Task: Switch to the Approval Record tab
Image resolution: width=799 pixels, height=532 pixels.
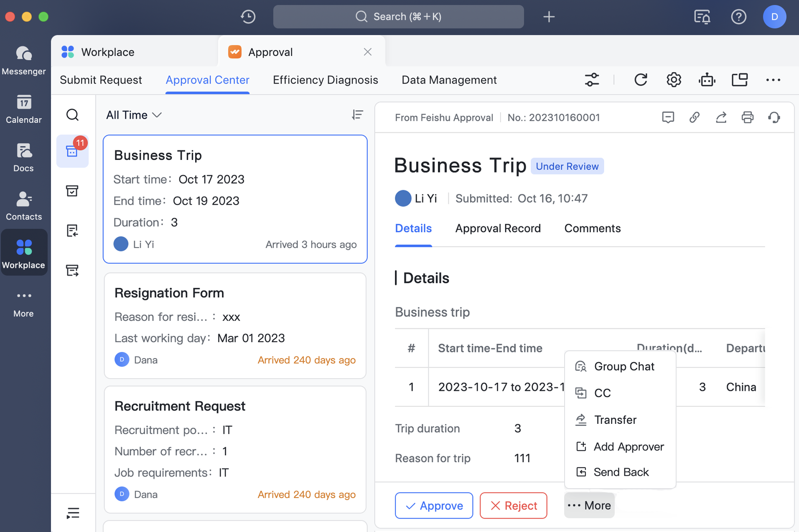Action: pos(498,228)
